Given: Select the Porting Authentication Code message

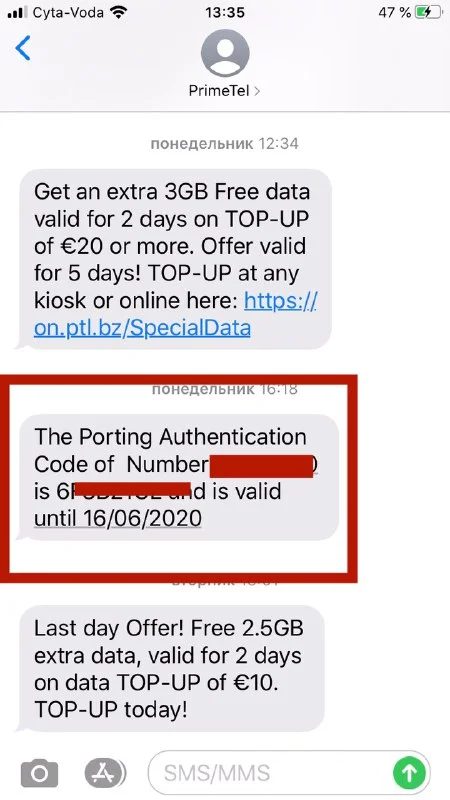Looking at the screenshot, I should (x=179, y=477).
